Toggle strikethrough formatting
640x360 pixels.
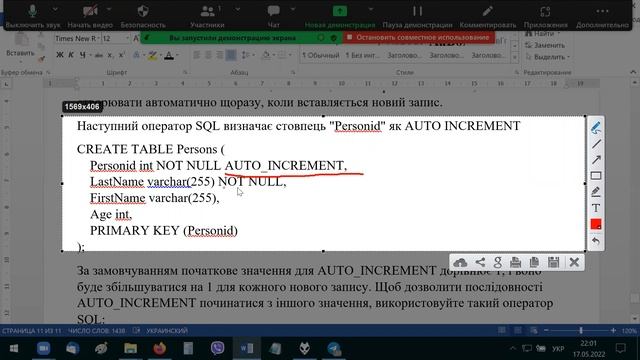(x=98, y=55)
